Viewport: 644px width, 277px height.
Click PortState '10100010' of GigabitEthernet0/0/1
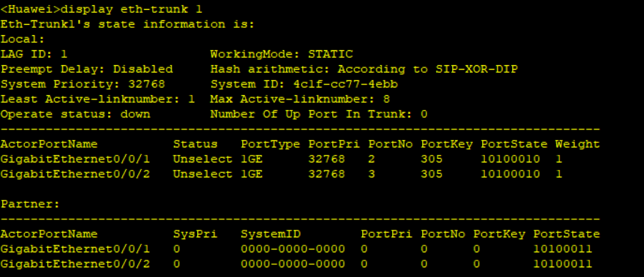point(511,159)
